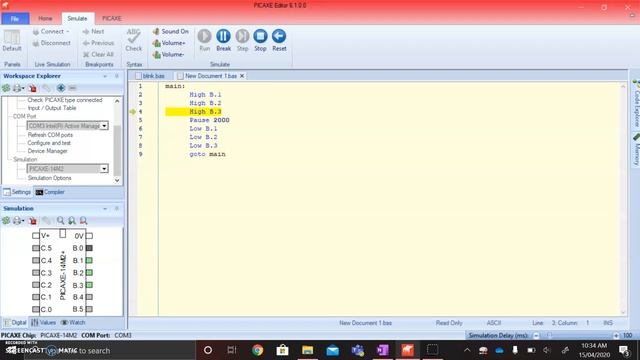
Task: Click the red clear icon in Workspace Explorer
Action: point(33,88)
